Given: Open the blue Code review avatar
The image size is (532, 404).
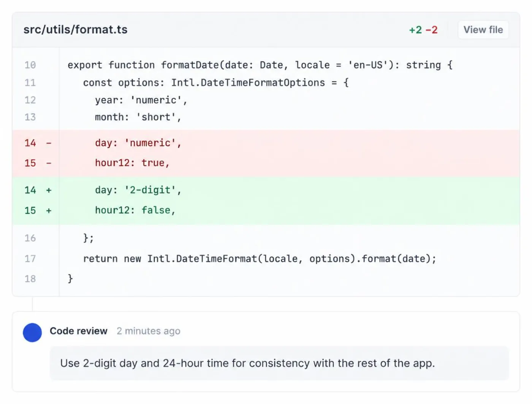Looking at the screenshot, I should coord(32,332).
